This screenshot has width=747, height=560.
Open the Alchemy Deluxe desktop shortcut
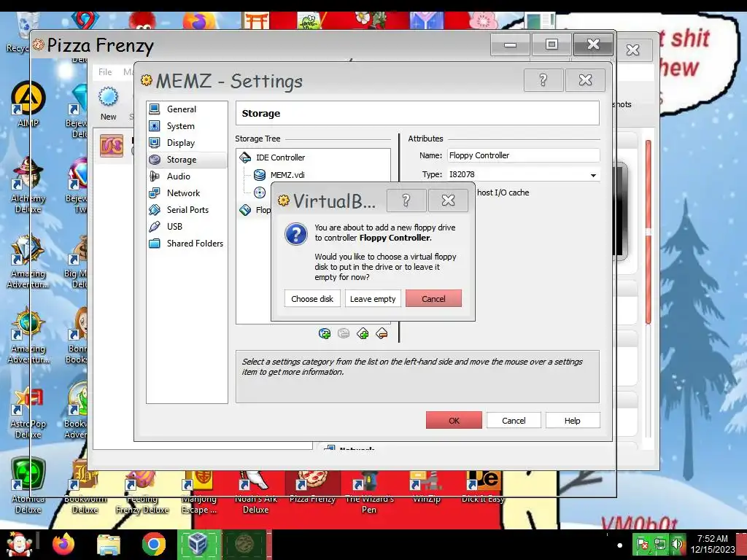[x=28, y=184]
